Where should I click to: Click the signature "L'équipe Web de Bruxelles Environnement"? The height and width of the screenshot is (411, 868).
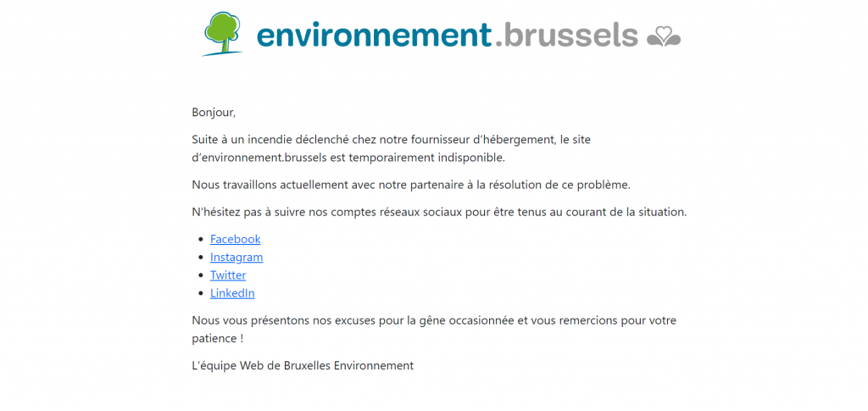click(303, 365)
